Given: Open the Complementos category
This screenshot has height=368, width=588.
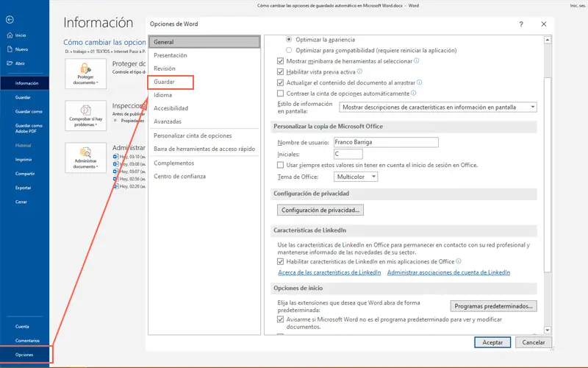Looking at the screenshot, I should point(204,163).
